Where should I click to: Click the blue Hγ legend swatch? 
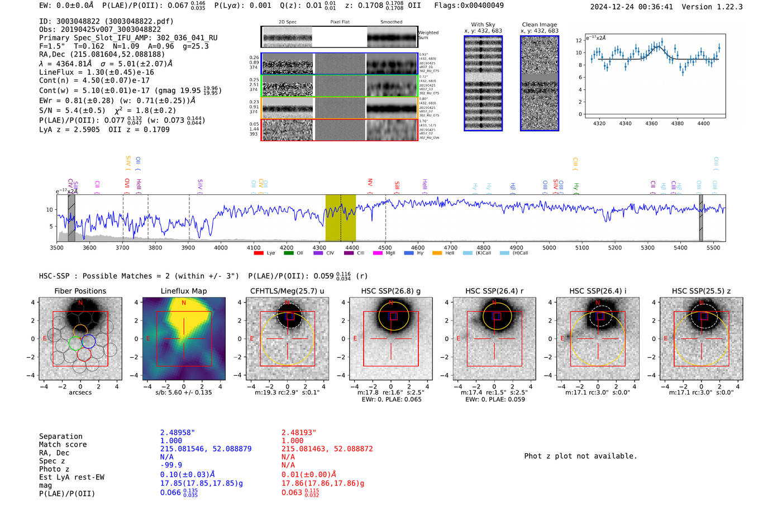pos(409,253)
